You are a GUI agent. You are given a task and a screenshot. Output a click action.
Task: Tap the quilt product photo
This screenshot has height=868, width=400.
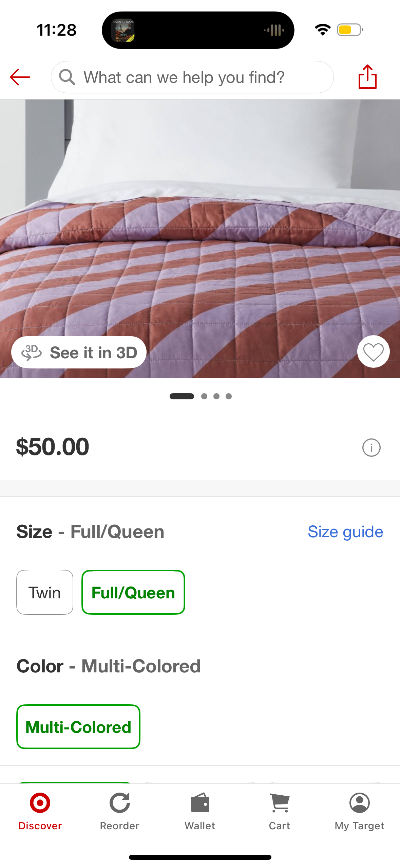[200, 238]
